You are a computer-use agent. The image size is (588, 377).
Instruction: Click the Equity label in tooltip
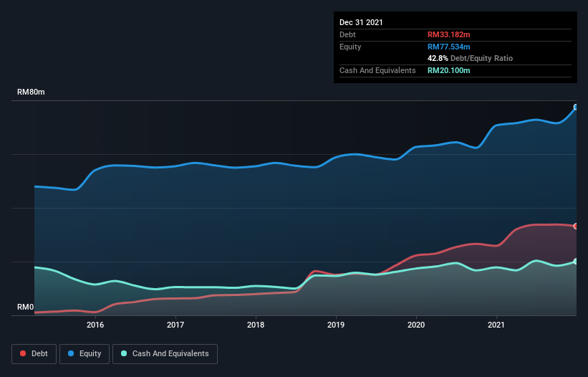point(350,47)
